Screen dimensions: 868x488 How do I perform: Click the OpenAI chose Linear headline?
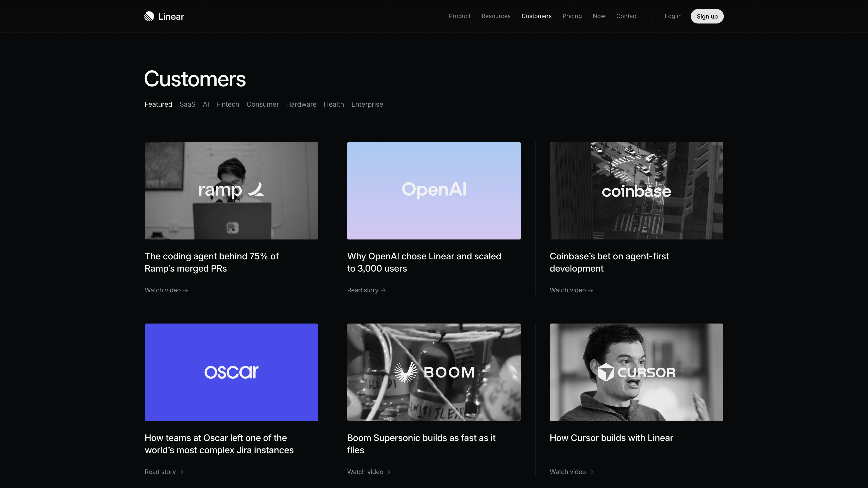point(424,262)
